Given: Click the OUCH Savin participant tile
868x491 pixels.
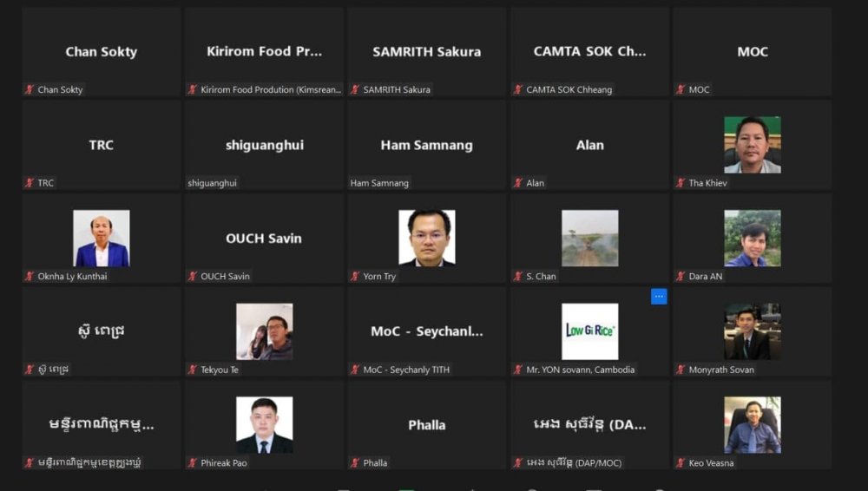Looking at the screenshot, I should pos(264,238).
